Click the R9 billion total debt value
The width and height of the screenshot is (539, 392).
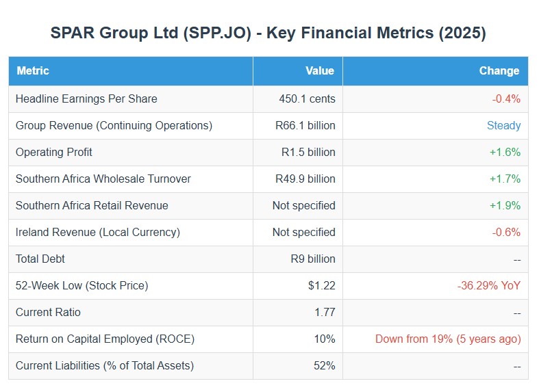coord(312,259)
